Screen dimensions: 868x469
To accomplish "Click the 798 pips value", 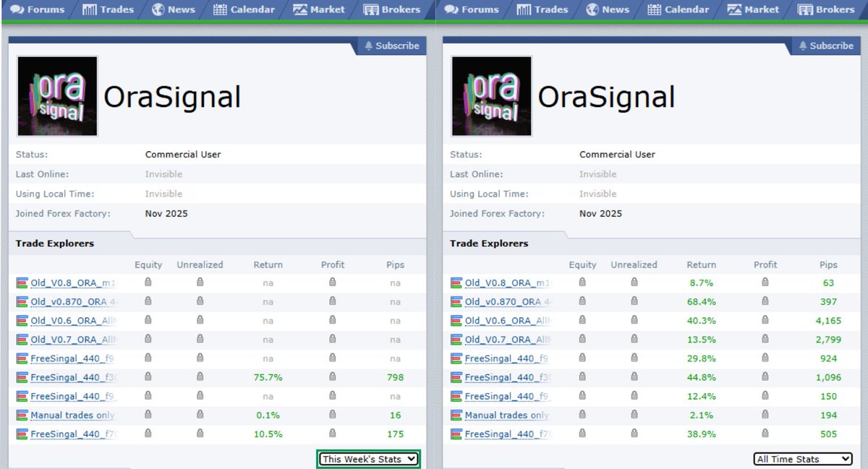I will [395, 377].
